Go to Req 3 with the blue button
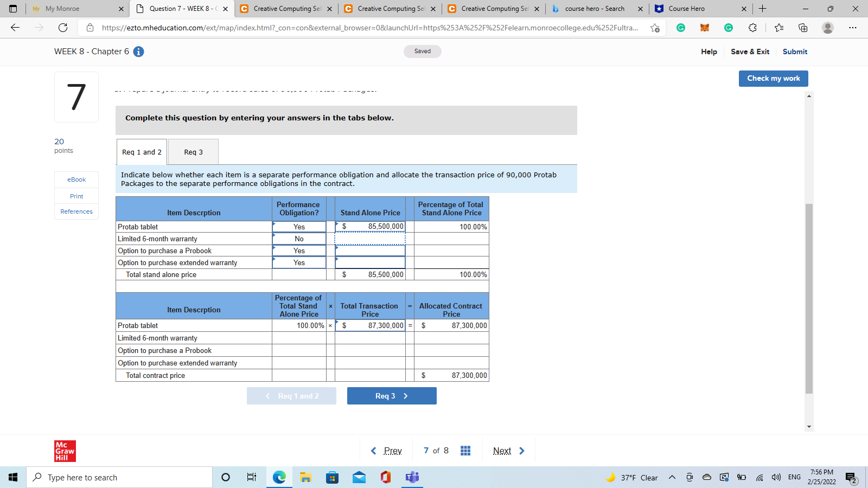The width and height of the screenshot is (868, 488). coord(392,396)
